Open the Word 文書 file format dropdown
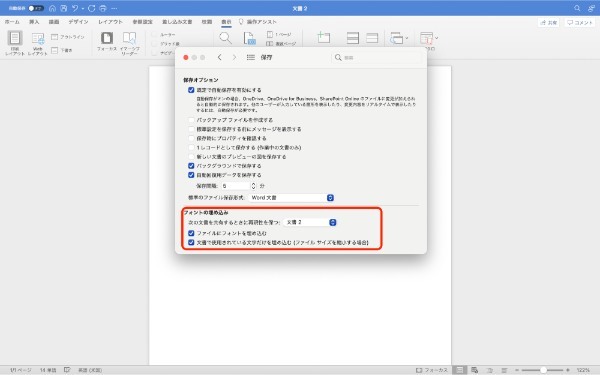 pos(292,198)
